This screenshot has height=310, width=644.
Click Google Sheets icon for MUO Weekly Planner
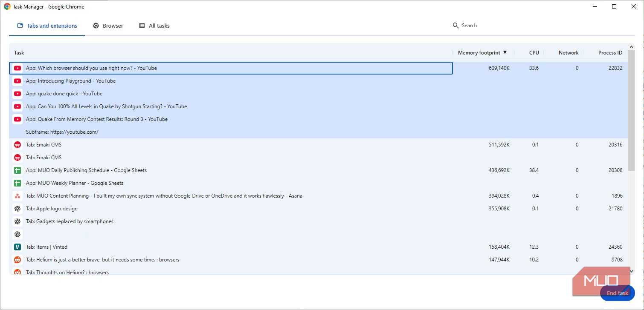(17, 183)
